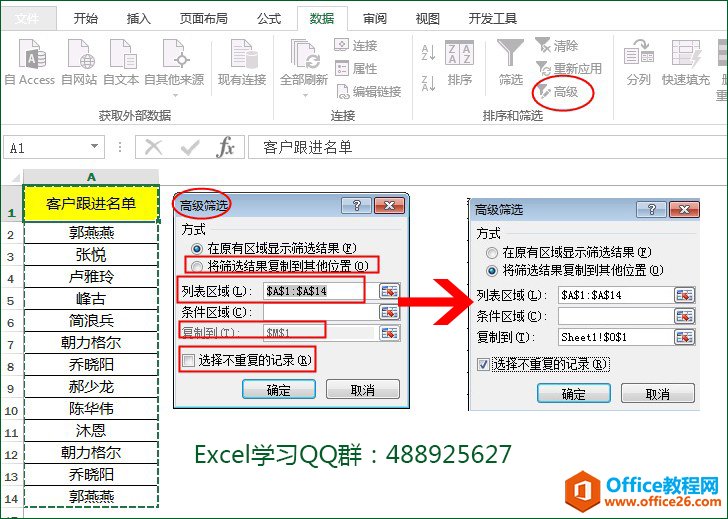Click criteria range field in right dialog

616,316
